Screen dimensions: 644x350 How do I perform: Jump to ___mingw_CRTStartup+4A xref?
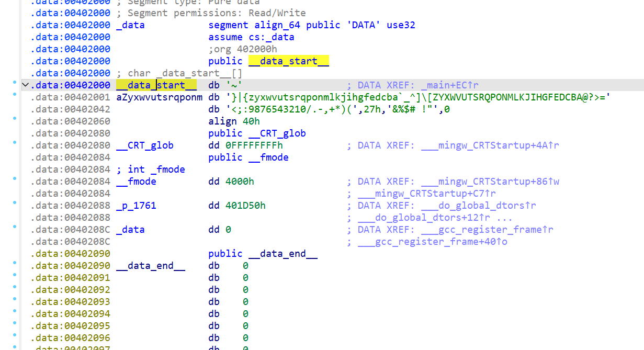click(490, 145)
